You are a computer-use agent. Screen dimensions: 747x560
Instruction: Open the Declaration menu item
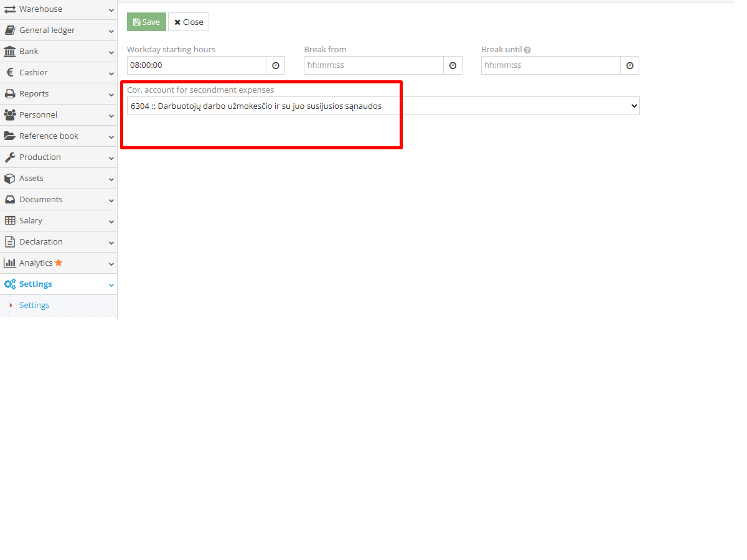point(40,242)
